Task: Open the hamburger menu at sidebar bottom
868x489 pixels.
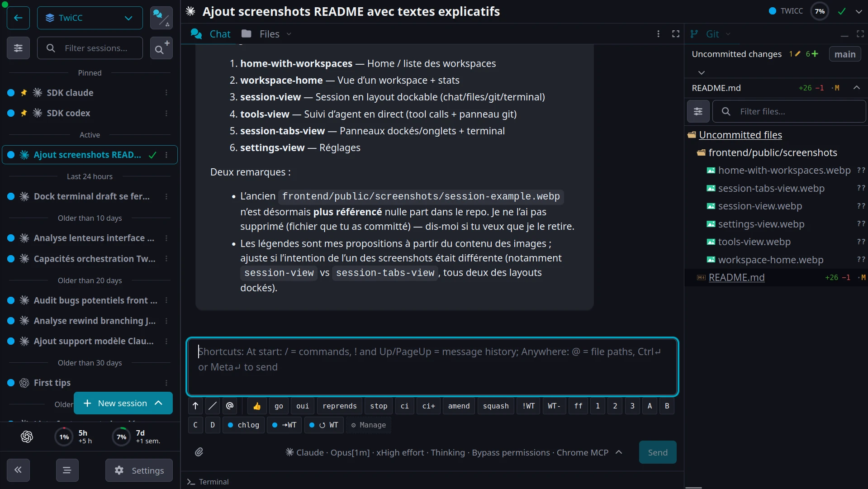Action: point(67,470)
